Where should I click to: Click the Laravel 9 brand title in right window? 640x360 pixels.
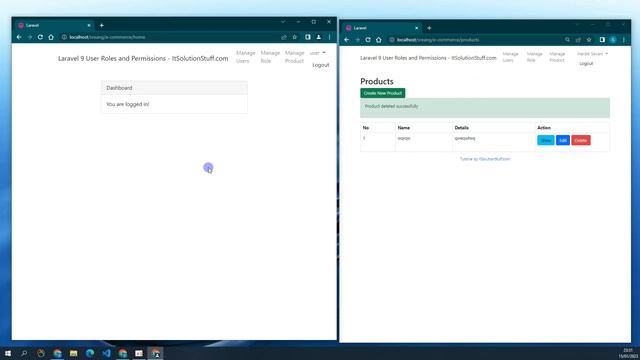click(428, 58)
